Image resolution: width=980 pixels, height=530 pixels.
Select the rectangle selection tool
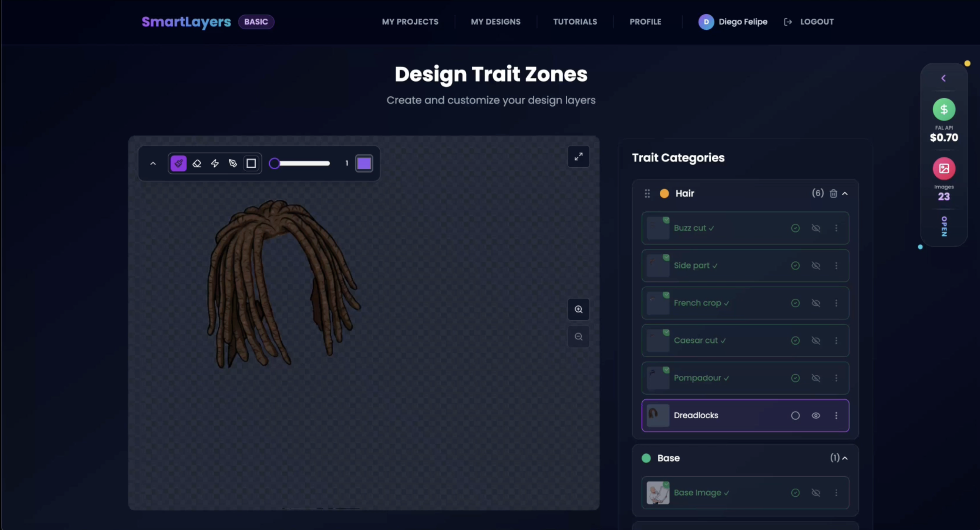(251, 163)
